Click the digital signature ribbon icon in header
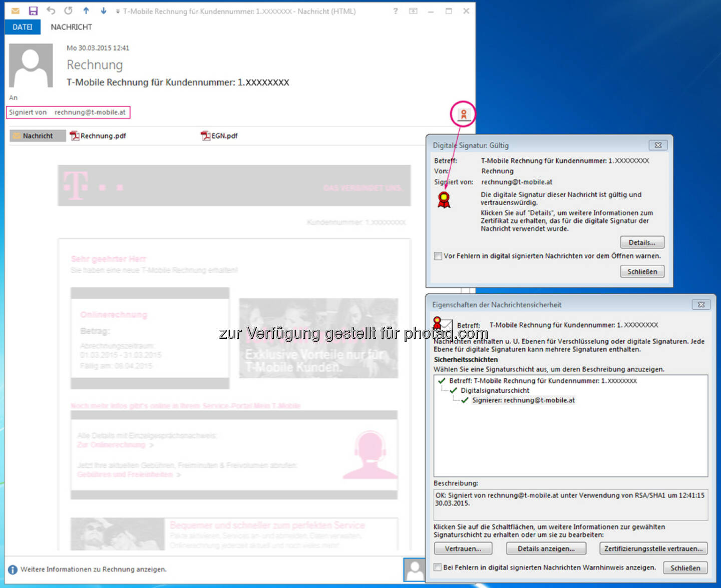This screenshot has width=721, height=588. 464,115
